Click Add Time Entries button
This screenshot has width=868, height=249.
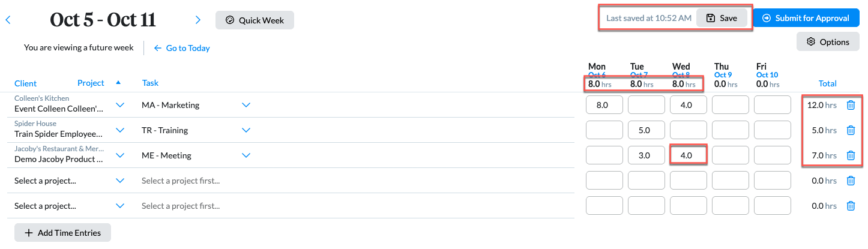(62, 233)
